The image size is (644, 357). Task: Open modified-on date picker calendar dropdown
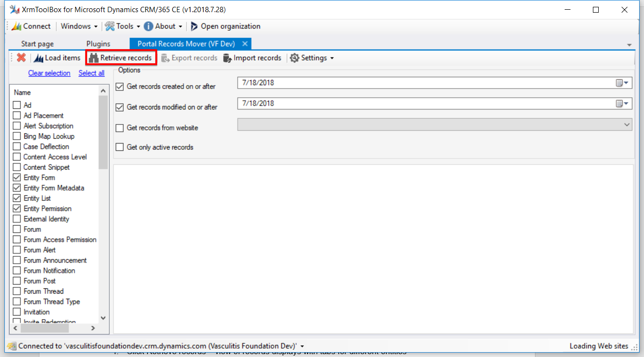(622, 104)
